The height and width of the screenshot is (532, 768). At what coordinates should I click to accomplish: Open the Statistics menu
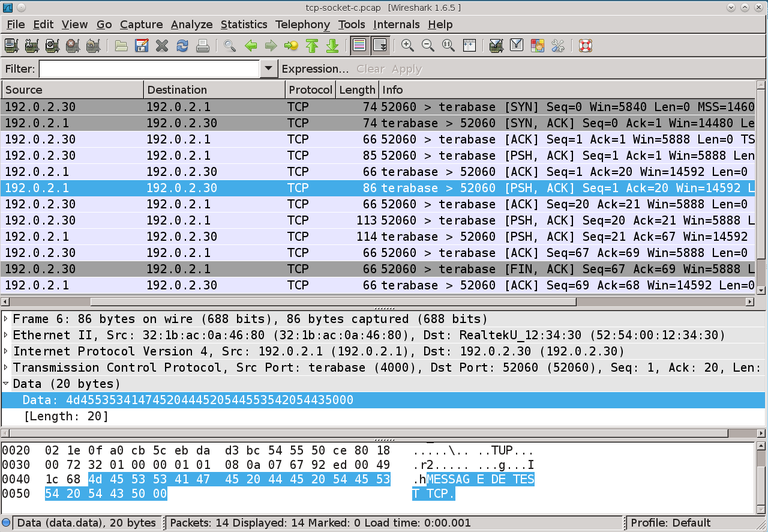point(244,24)
